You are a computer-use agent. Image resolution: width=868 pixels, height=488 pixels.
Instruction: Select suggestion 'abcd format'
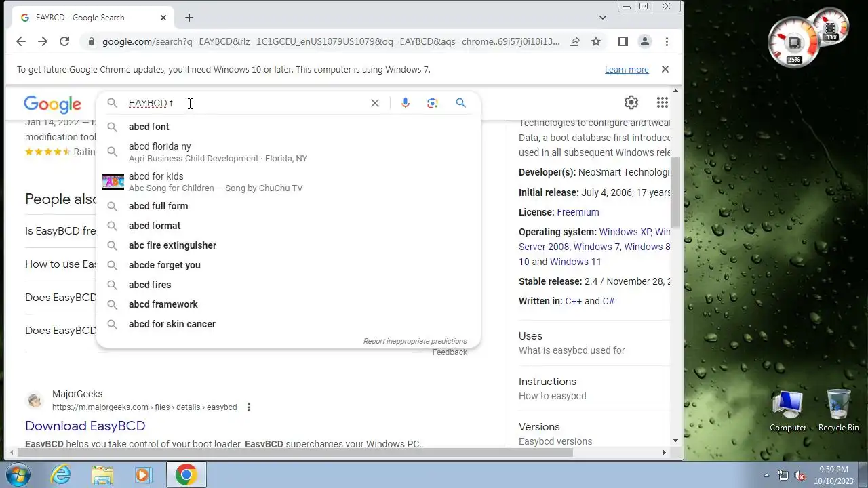288,226
